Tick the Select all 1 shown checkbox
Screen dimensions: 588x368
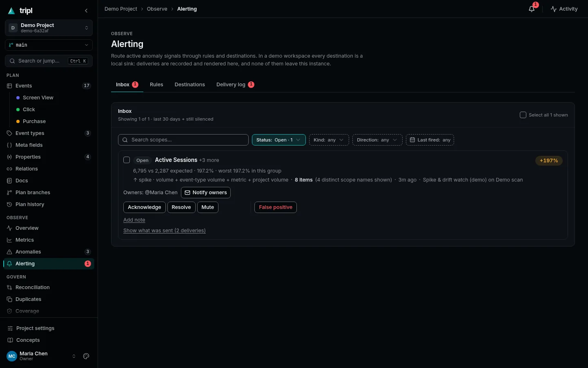523,115
